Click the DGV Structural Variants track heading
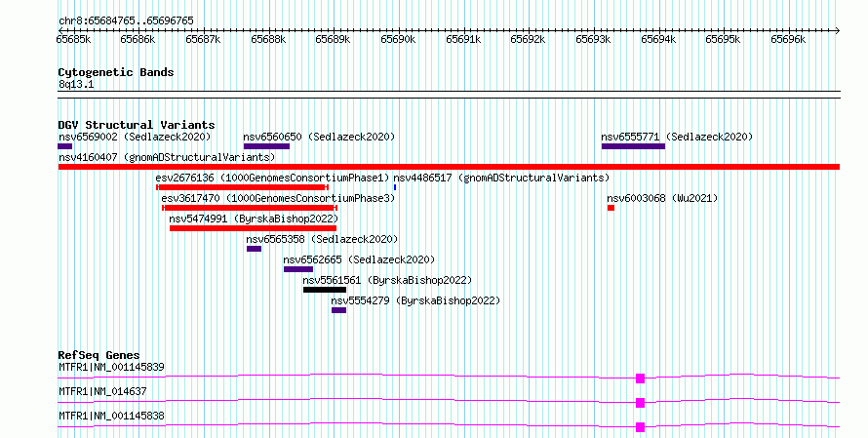Viewport: 868px width, 438px height. click(137, 125)
